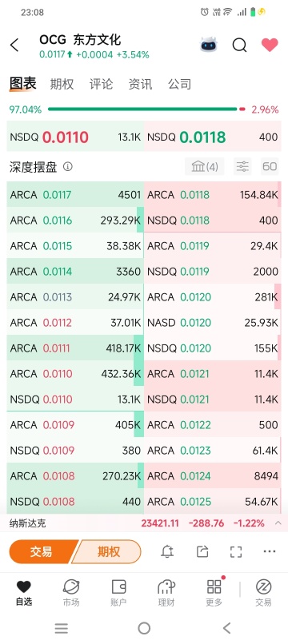Open the depth display settings sliders icon
The image size is (288, 644).
[x=242, y=166]
